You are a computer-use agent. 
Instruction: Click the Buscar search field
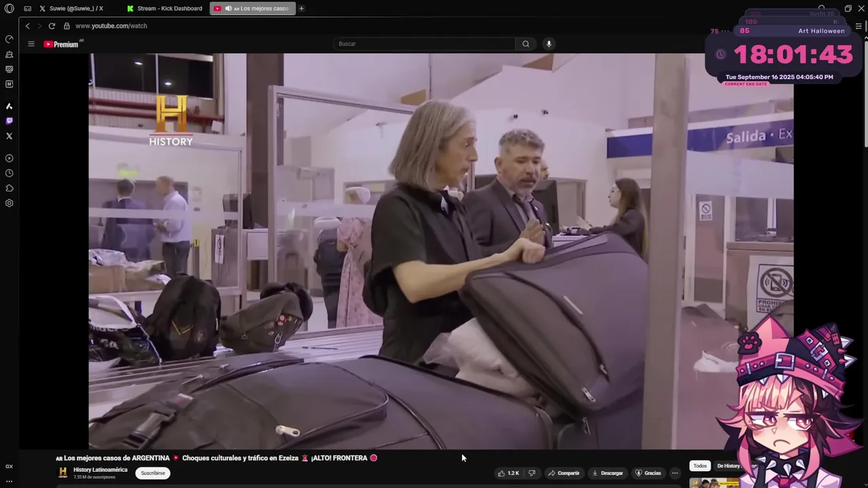point(424,44)
